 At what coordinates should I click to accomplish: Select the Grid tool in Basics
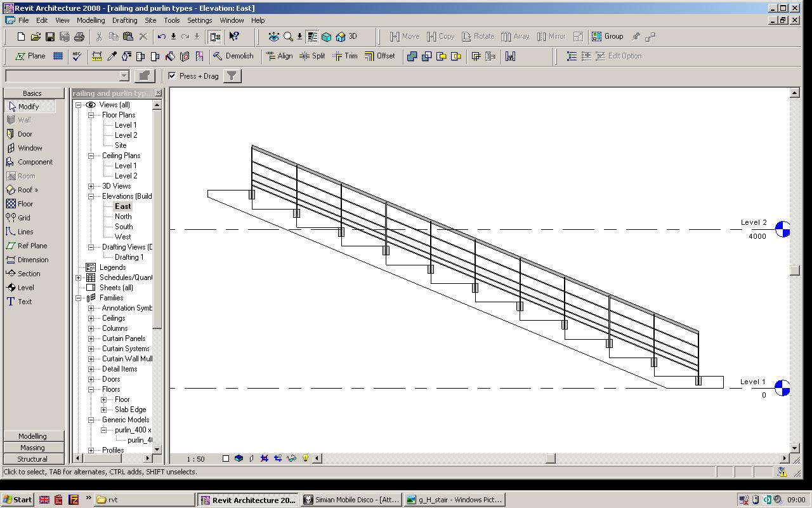[24, 218]
